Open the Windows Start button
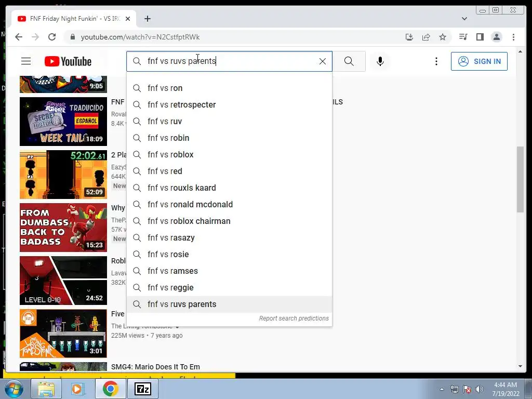This screenshot has height=399, width=532. [x=14, y=389]
